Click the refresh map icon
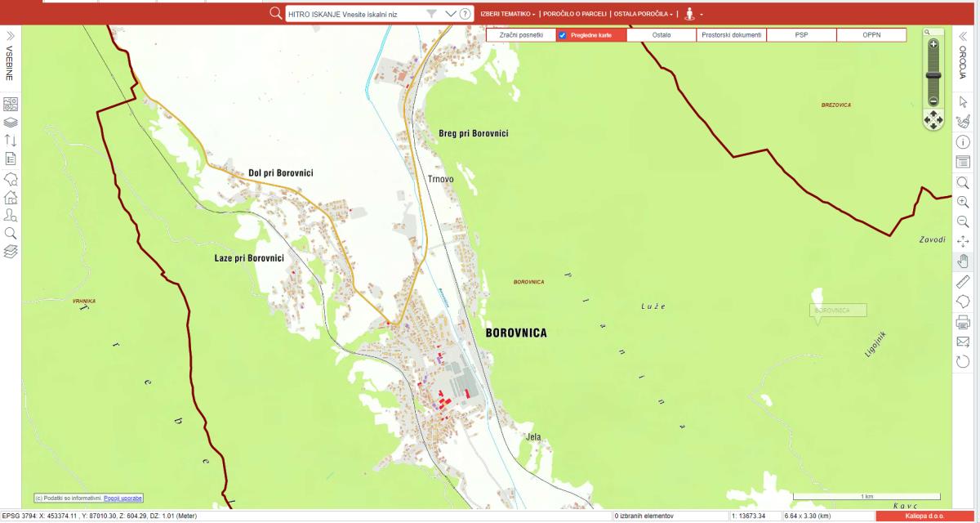 click(x=963, y=361)
